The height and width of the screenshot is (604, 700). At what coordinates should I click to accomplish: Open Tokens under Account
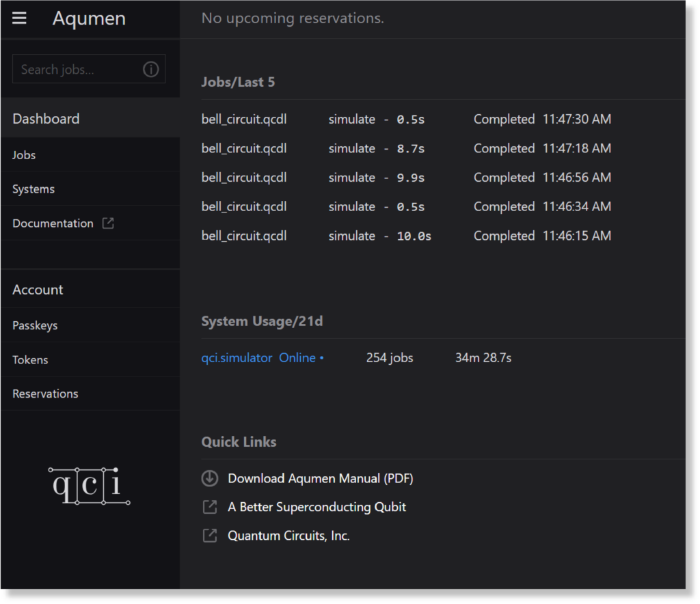[x=90, y=359]
